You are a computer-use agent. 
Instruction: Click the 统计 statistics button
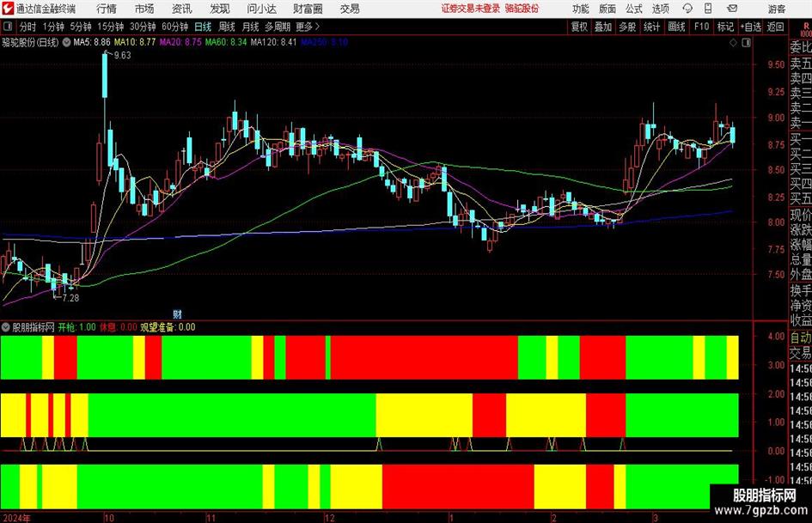click(x=651, y=27)
